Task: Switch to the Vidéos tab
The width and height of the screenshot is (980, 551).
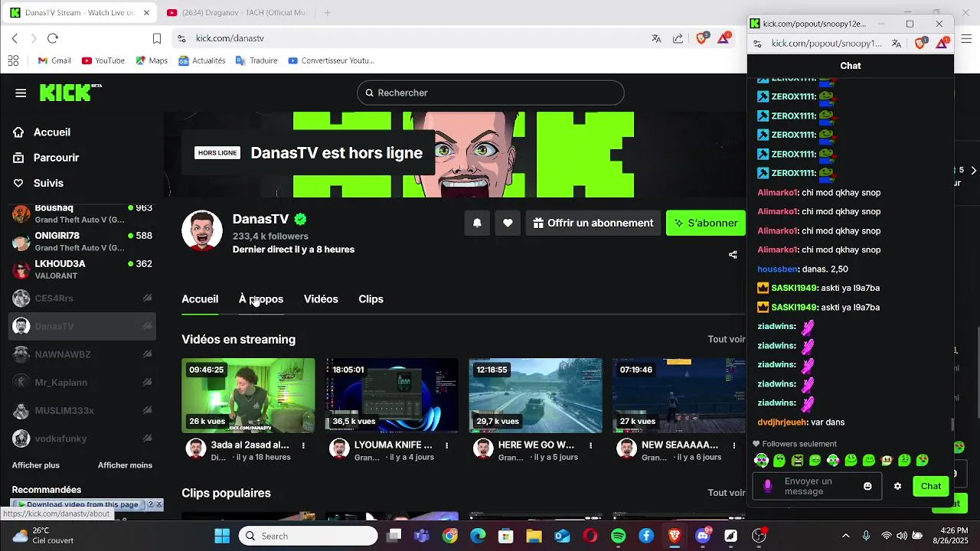Action: pos(321,299)
